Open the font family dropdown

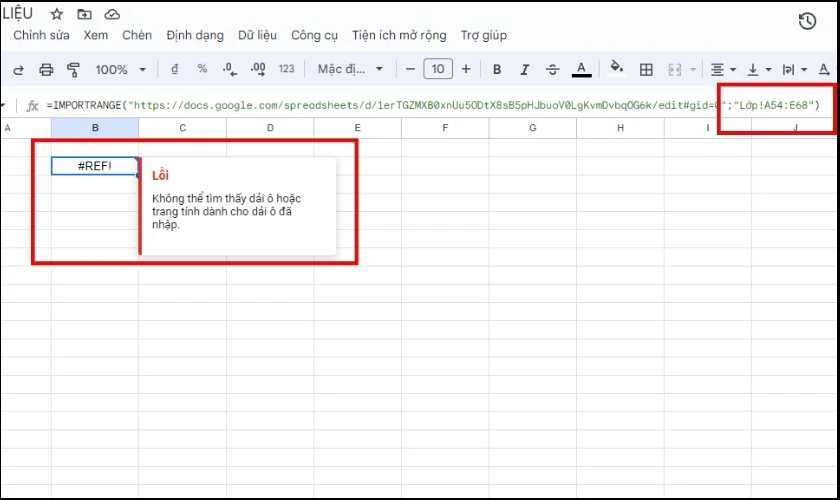350,69
